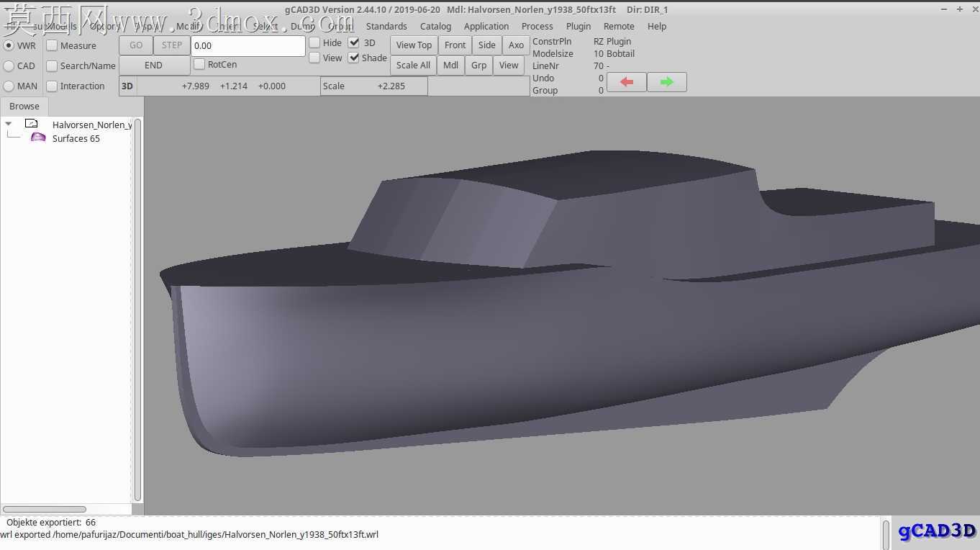Click the red left undo arrow

pyautogui.click(x=627, y=82)
